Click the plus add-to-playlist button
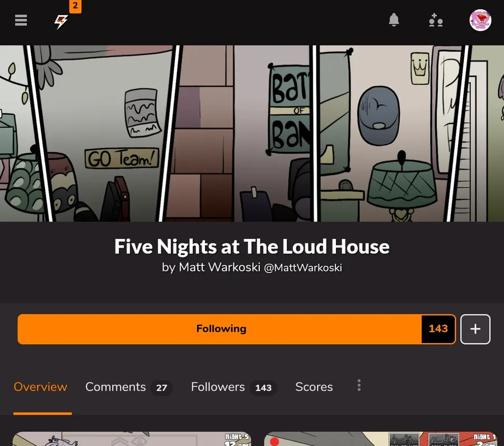Image resolution: width=504 pixels, height=446 pixels. (x=475, y=329)
